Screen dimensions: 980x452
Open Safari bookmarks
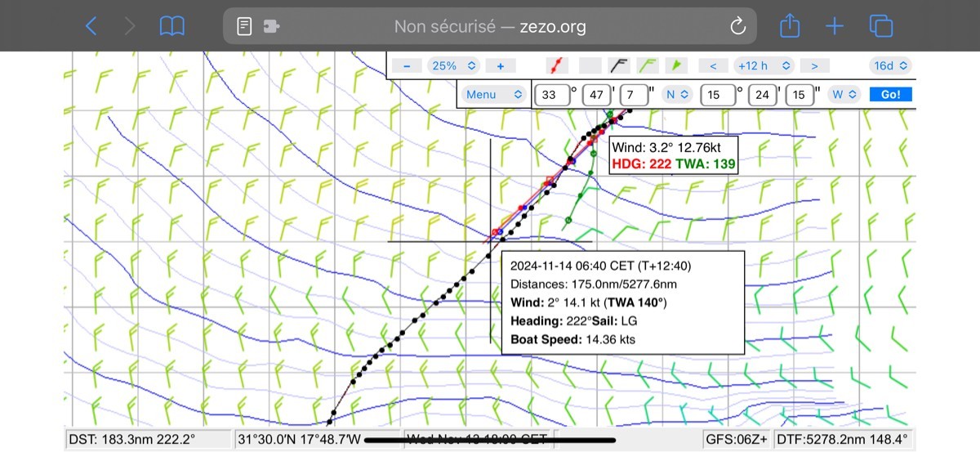pyautogui.click(x=171, y=26)
